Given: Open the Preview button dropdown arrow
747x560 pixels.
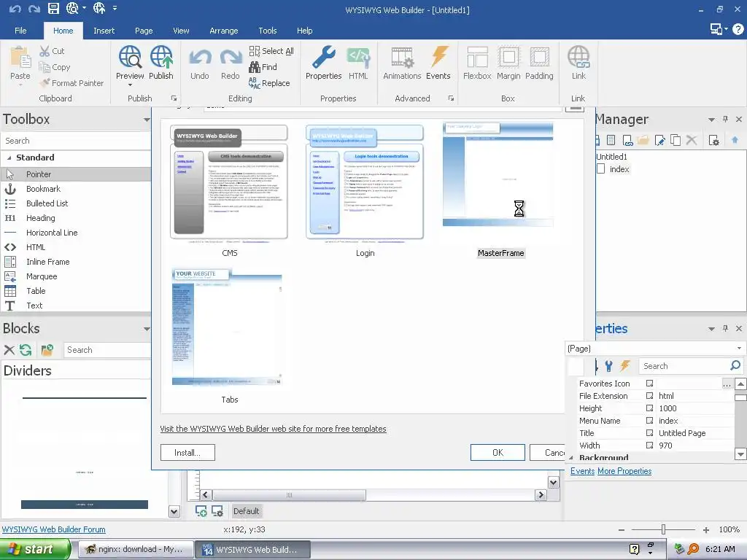Looking at the screenshot, I should click(x=130, y=85).
